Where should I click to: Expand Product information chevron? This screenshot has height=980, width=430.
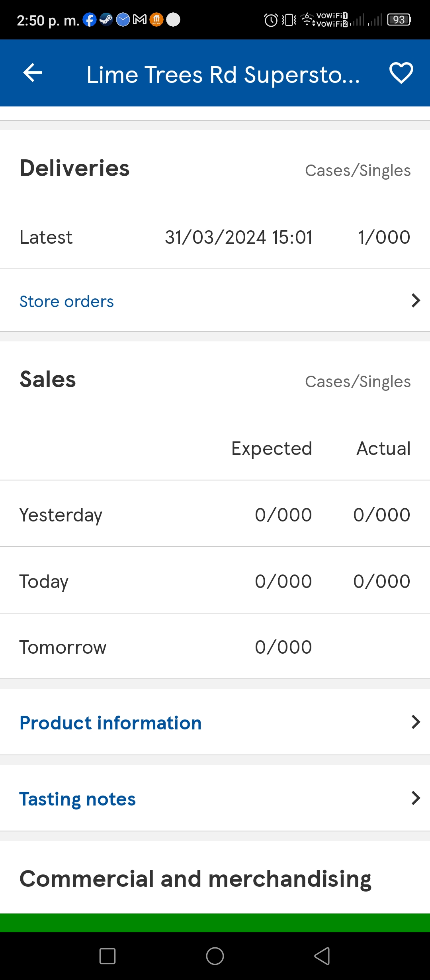(x=416, y=722)
